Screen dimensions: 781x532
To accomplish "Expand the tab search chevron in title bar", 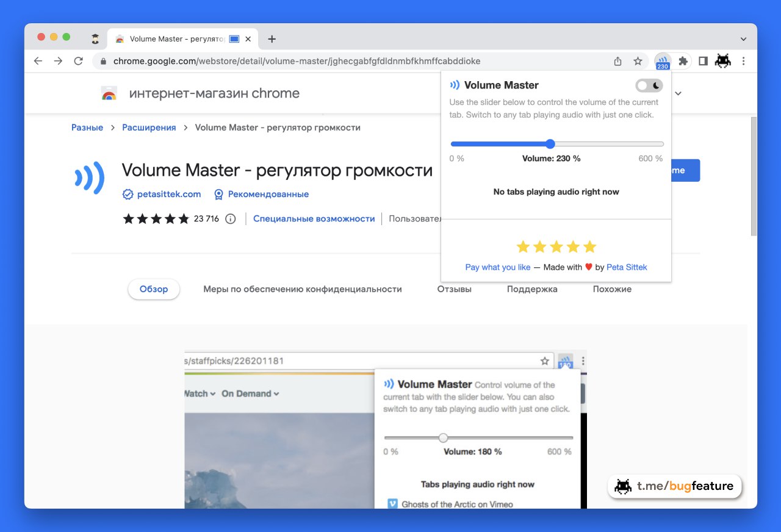I will click(x=743, y=39).
